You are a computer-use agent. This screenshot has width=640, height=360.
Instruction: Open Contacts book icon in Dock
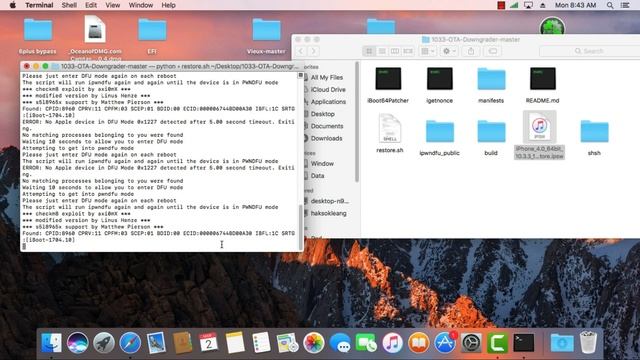pyautogui.click(x=182, y=342)
